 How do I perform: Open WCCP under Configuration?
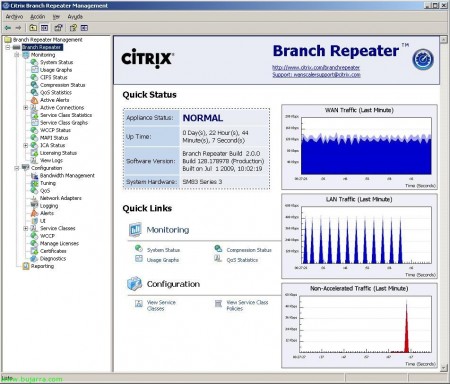tap(47, 236)
